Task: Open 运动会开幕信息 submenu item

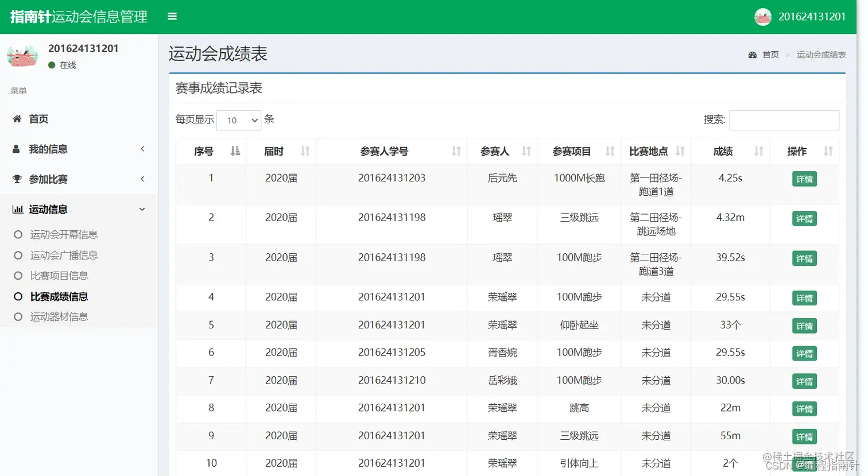Action: pos(64,234)
